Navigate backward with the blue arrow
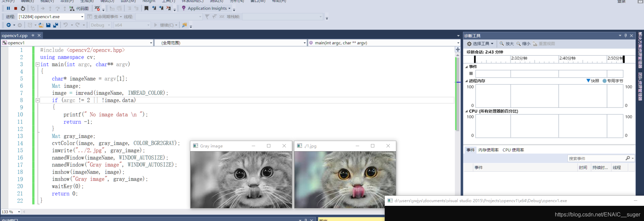Screen dimensions: 644x221 point(8,25)
